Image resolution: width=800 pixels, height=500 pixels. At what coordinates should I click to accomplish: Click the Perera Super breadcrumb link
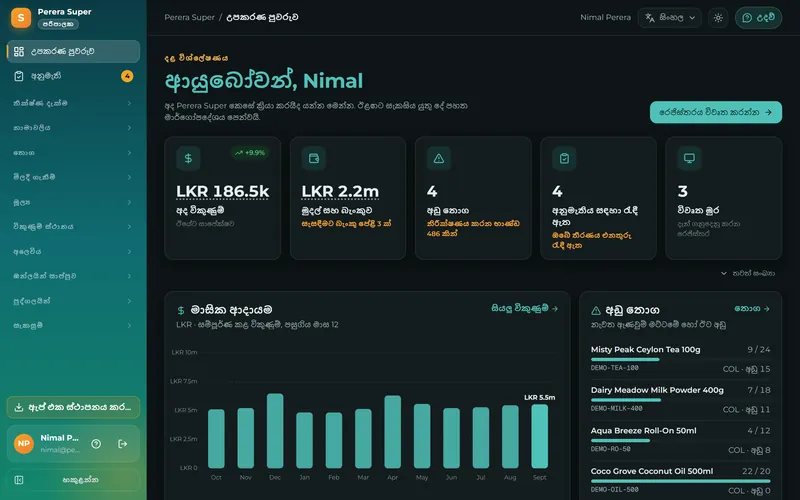pyautogui.click(x=189, y=17)
